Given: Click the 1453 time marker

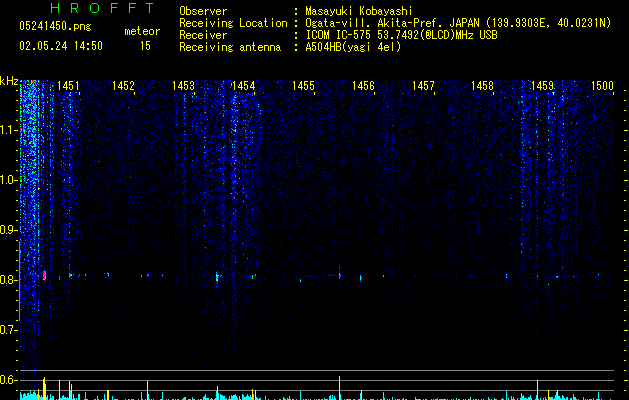Looking at the screenshot, I should click(183, 86).
